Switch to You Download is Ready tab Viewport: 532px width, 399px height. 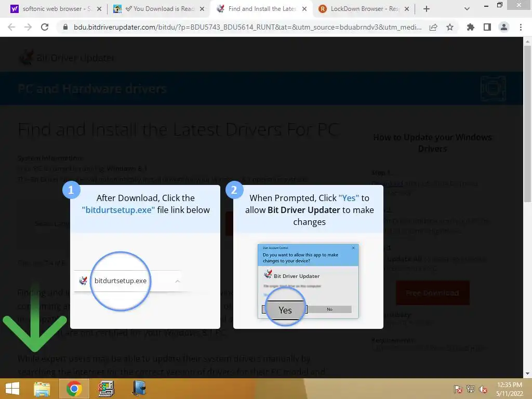(x=158, y=9)
